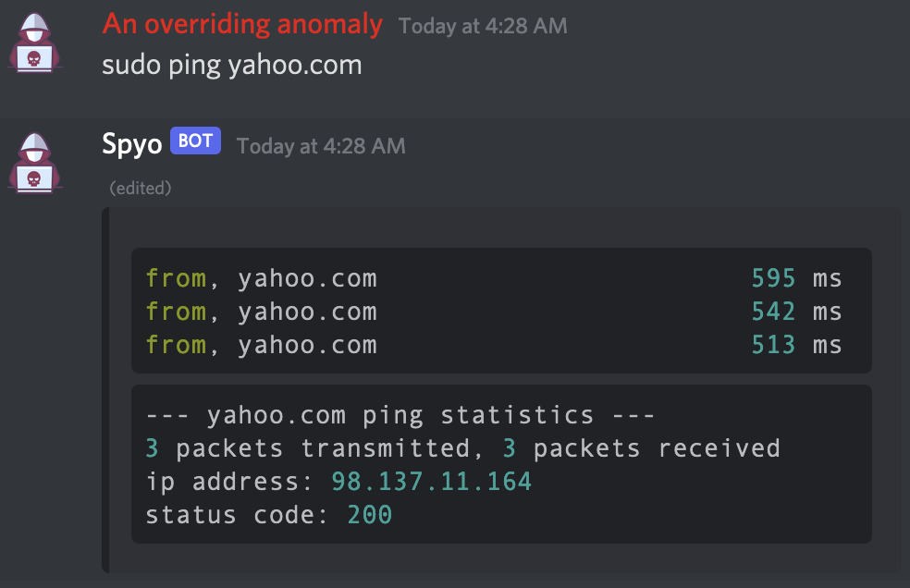Click the (edited) label under Spyo
This screenshot has width=910, height=588.
point(141,189)
